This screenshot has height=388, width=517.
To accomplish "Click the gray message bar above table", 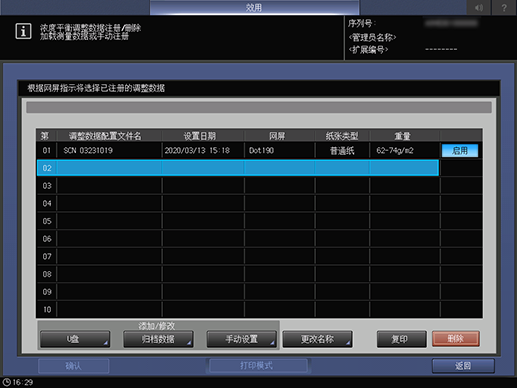I will pos(259,107).
